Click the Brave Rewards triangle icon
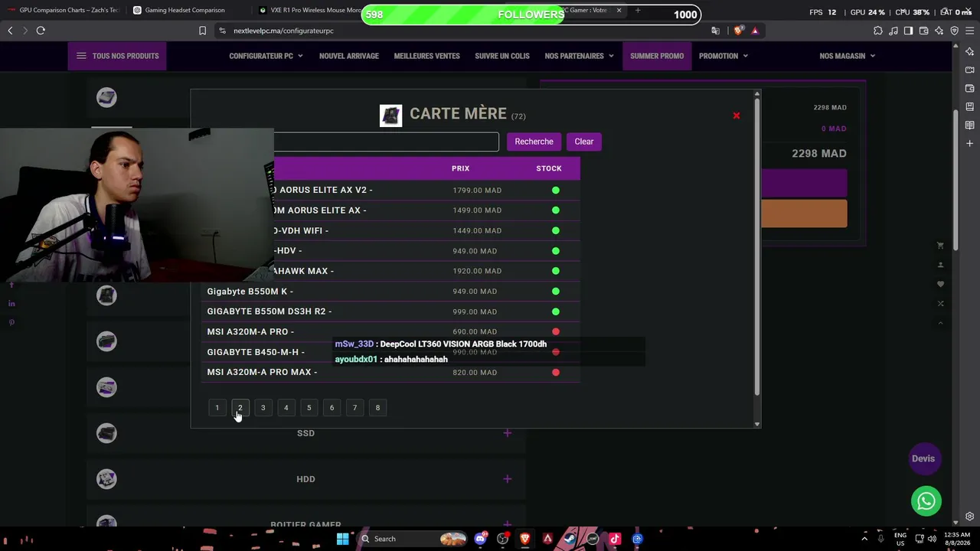980x551 pixels. coord(755,31)
